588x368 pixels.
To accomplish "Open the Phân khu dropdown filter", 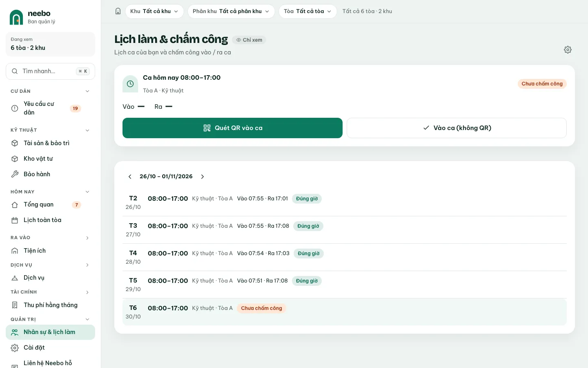I will [231, 11].
